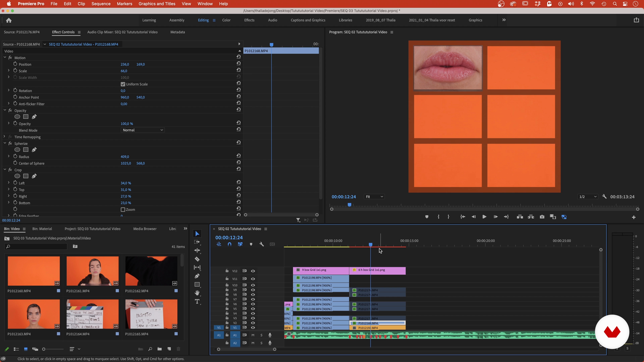Image resolution: width=644 pixels, height=362 pixels.
Task: Hide track V11 with eye icon
Action: coord(253,279)
